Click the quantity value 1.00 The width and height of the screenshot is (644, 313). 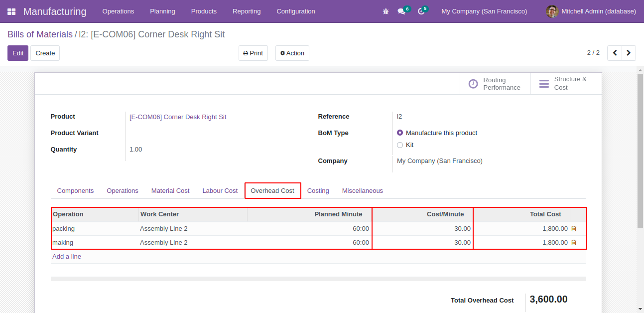136,150
